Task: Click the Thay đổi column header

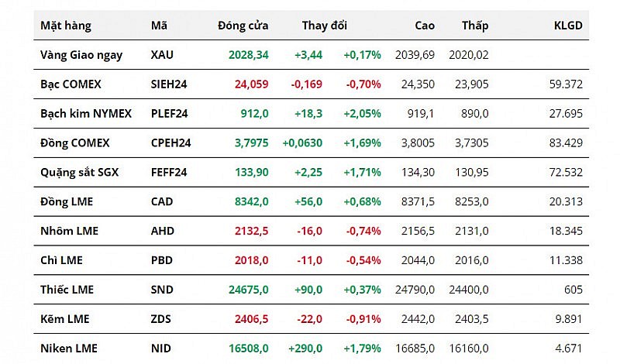Action: tap(325, 26)
